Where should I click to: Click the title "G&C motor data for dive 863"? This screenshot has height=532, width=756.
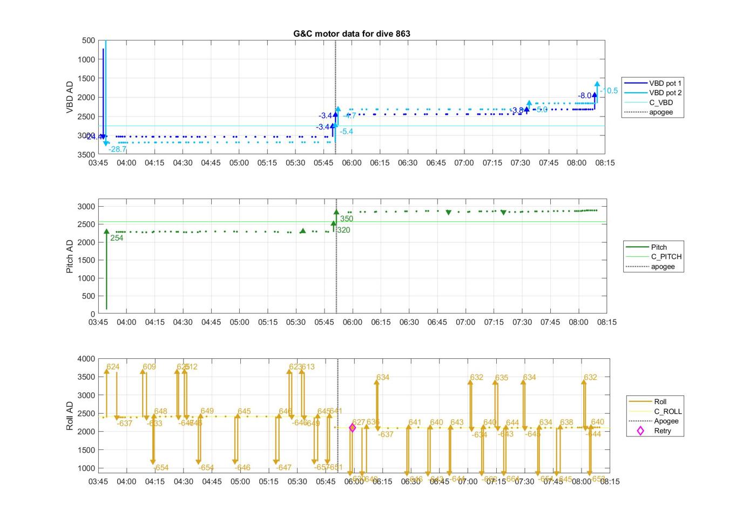tap(352, 33)
